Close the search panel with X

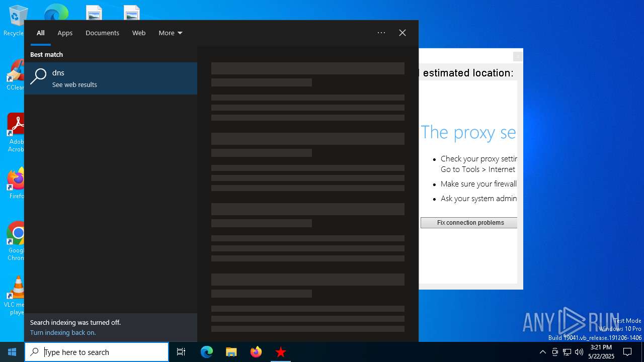point(403,33)
